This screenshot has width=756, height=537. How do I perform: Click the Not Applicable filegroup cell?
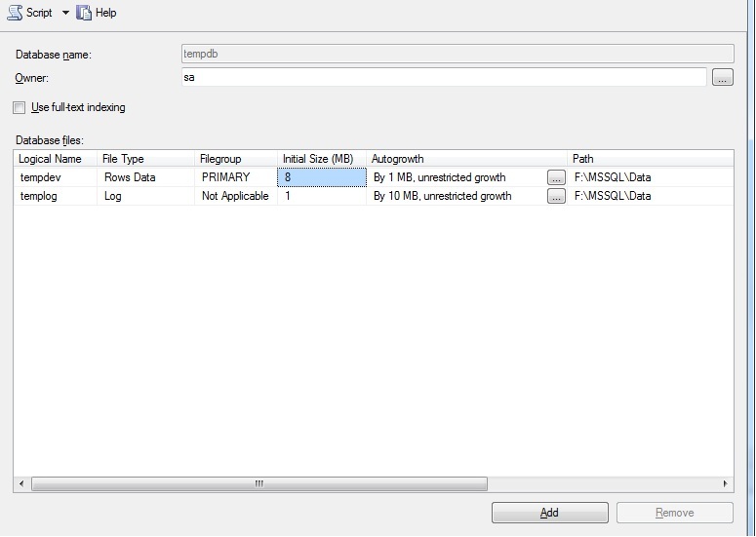(236, 196)
